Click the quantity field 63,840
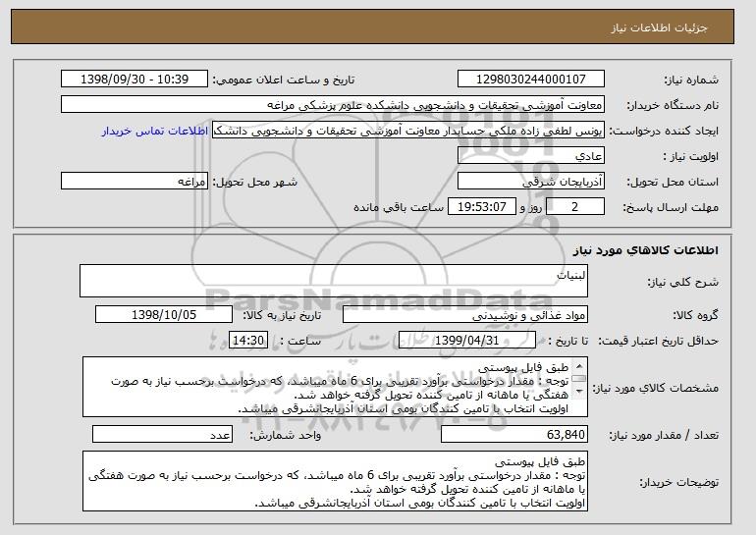 514,434
